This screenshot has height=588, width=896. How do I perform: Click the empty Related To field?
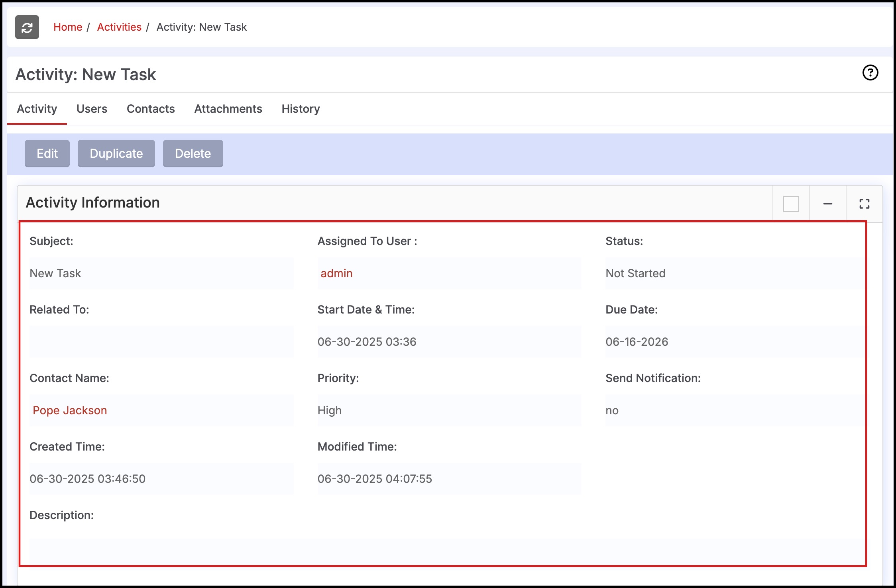[x=161, y=342]
